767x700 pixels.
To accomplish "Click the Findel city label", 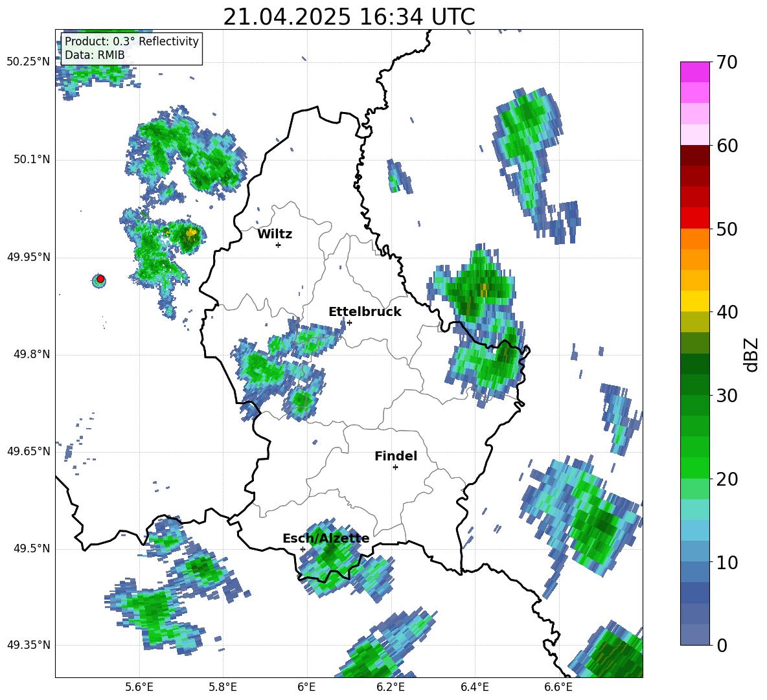I will [x=396, y=456].
